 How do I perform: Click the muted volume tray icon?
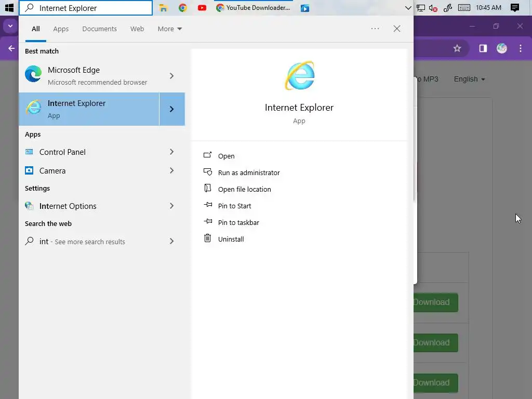tap(433, 8)
